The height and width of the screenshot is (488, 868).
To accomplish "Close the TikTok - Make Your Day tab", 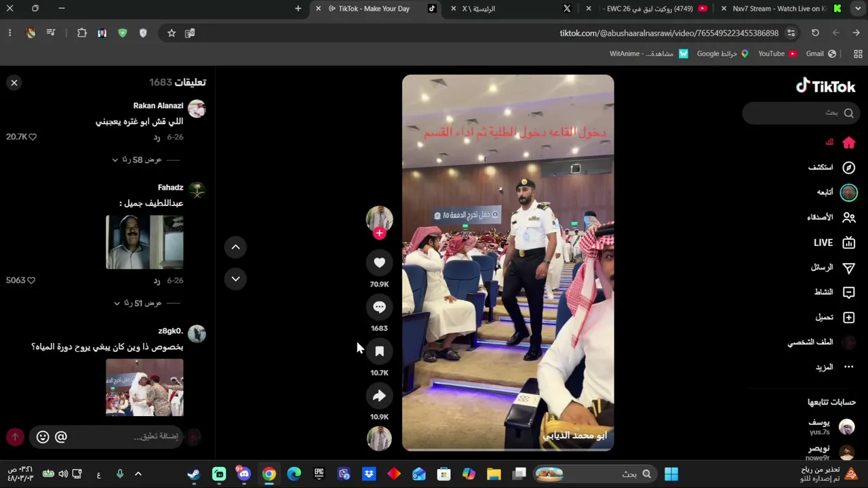I will 318,9.
